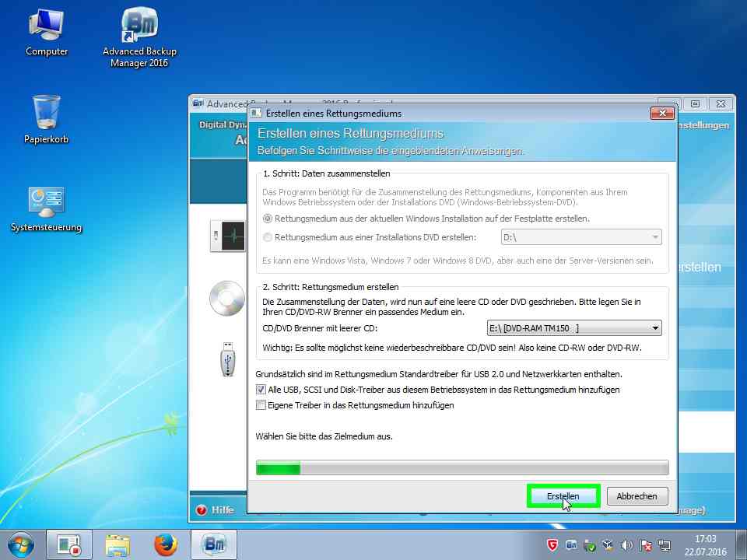Image resolution: width=747 pixels, height=560 pixels.
Task: Open the Computer desktop icon
Action: [46, 33]
